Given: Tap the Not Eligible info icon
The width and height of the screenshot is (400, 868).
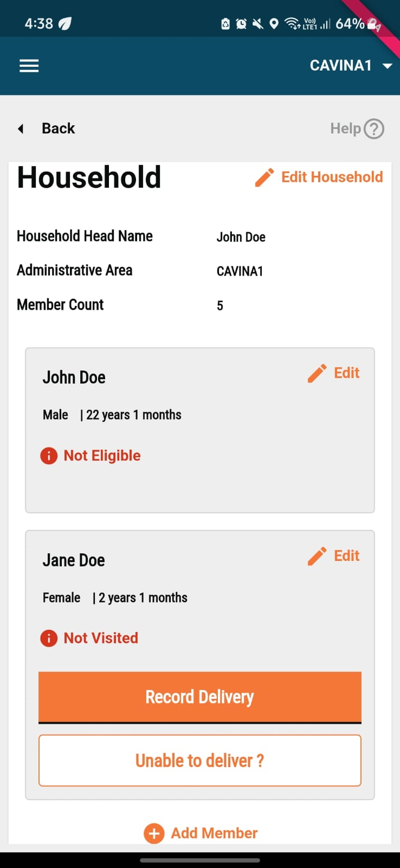Looking at the screenshot, I should (49, 456).
